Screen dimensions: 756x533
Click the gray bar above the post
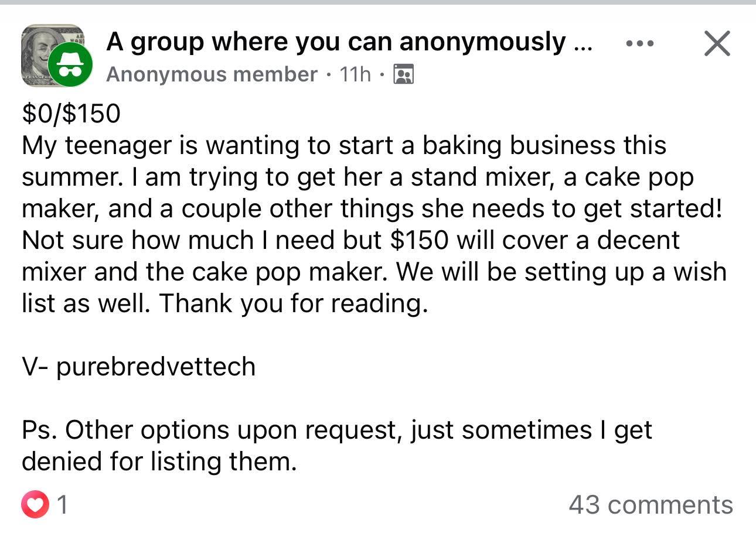(378, 2)
